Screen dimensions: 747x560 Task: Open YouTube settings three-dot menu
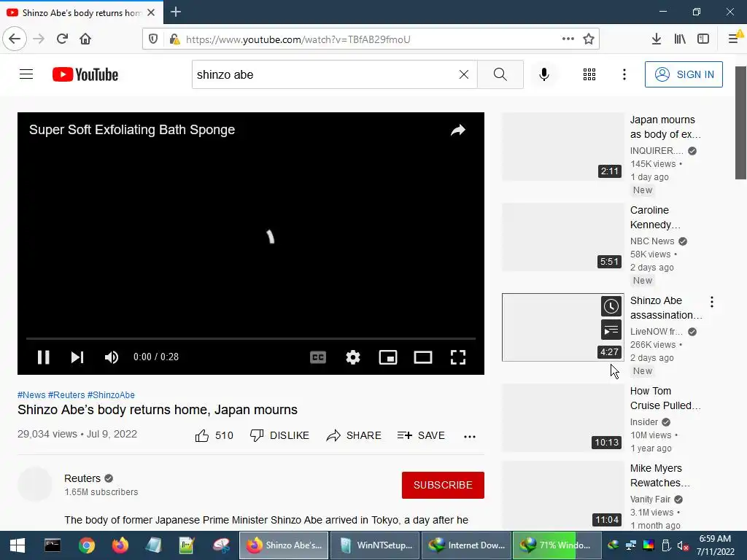coord(624,74)
